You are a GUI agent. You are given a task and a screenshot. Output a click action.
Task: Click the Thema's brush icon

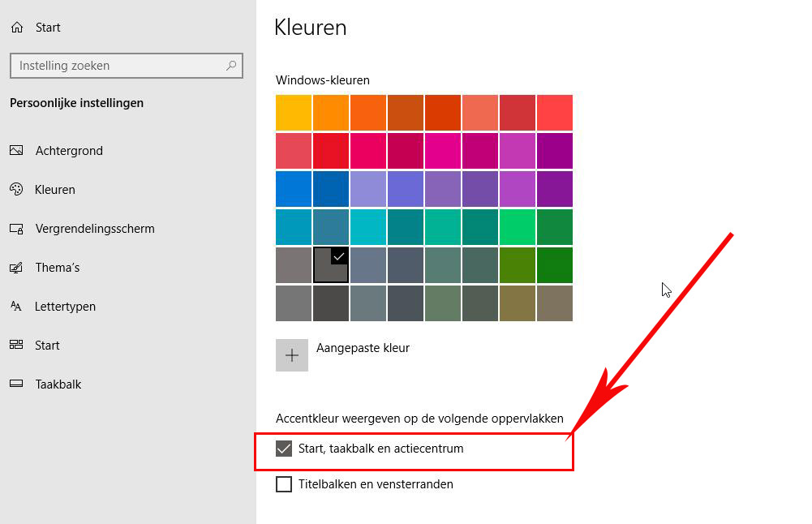(x=16, y=268)
